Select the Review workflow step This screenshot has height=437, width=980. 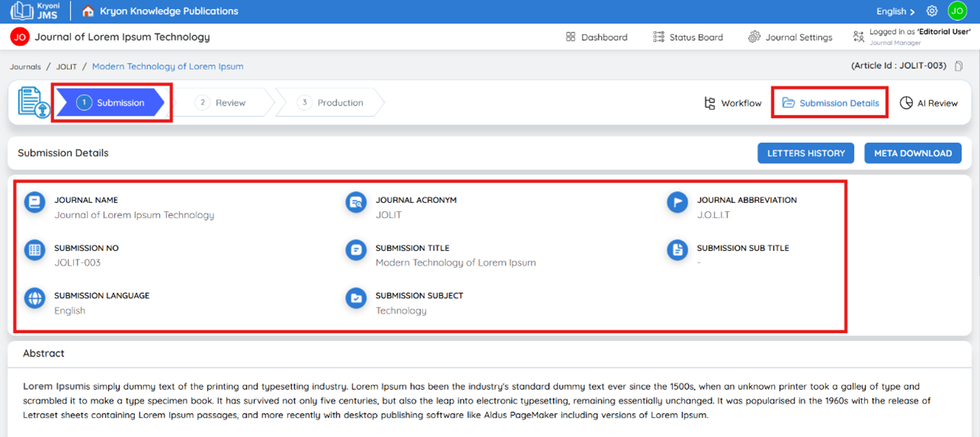[222, 103]
